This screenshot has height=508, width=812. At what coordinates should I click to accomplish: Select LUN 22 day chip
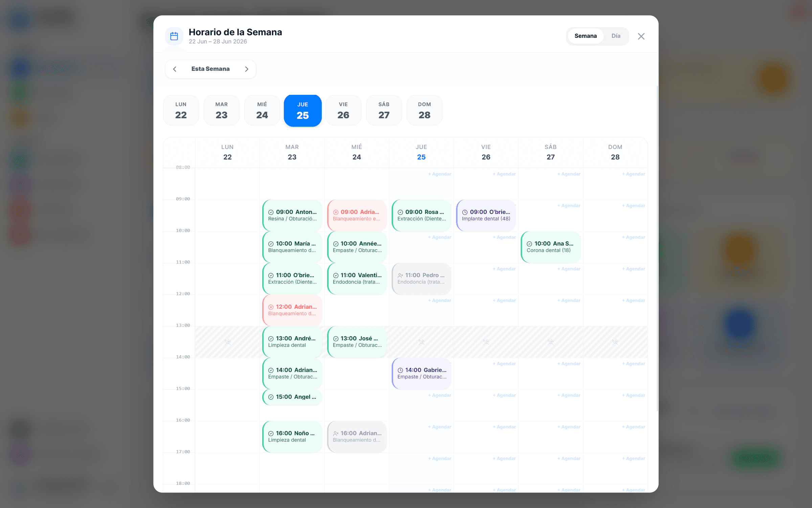click(181, 110)
